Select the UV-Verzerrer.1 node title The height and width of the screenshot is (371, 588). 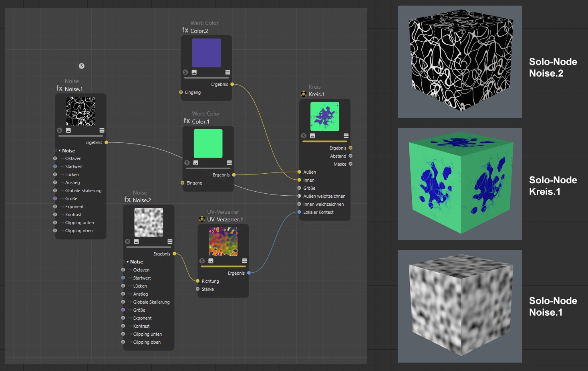[225, 220]
